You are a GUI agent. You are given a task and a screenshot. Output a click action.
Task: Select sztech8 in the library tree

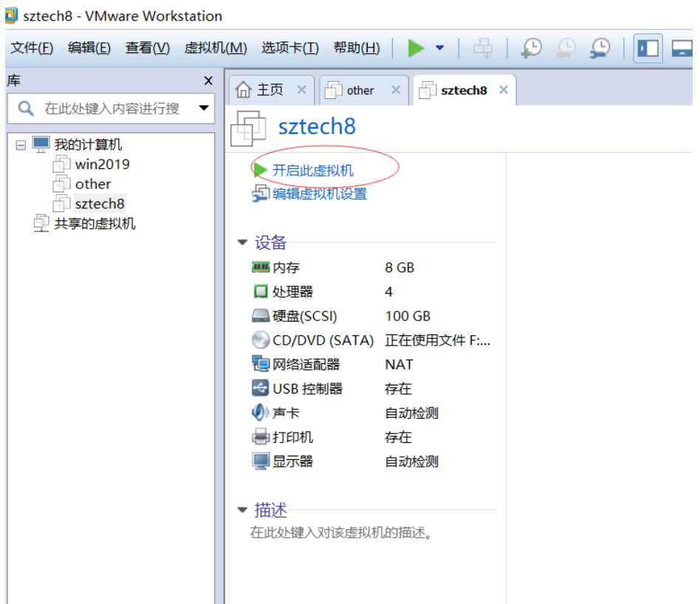(x=100, y=204)
